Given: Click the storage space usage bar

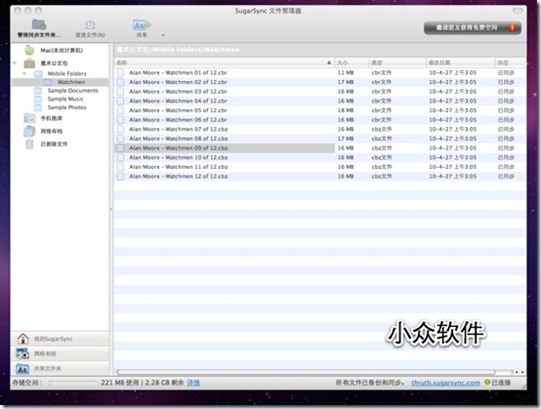Looking at the screenshot, I should pos(73,382).
